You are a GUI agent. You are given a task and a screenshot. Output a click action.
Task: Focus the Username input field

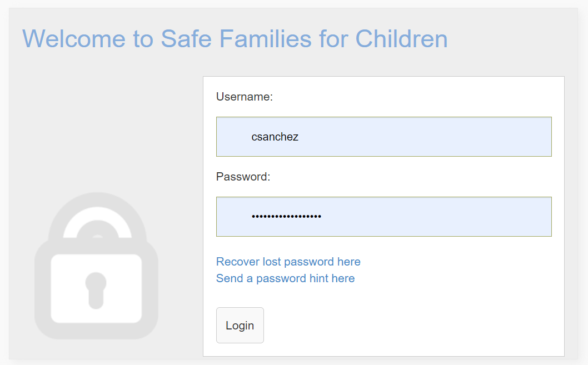(x=383, y=137)
